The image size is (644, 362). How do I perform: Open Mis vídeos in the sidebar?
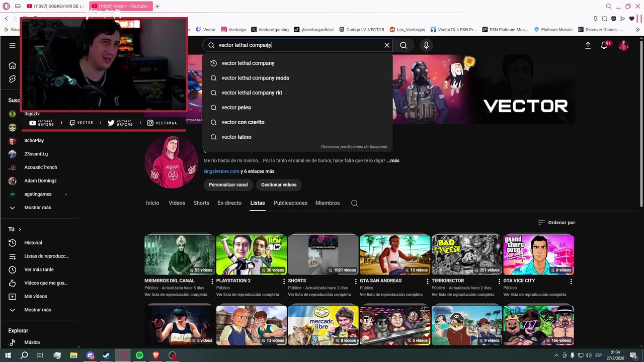pyautogui.click(x=35, y=297)
